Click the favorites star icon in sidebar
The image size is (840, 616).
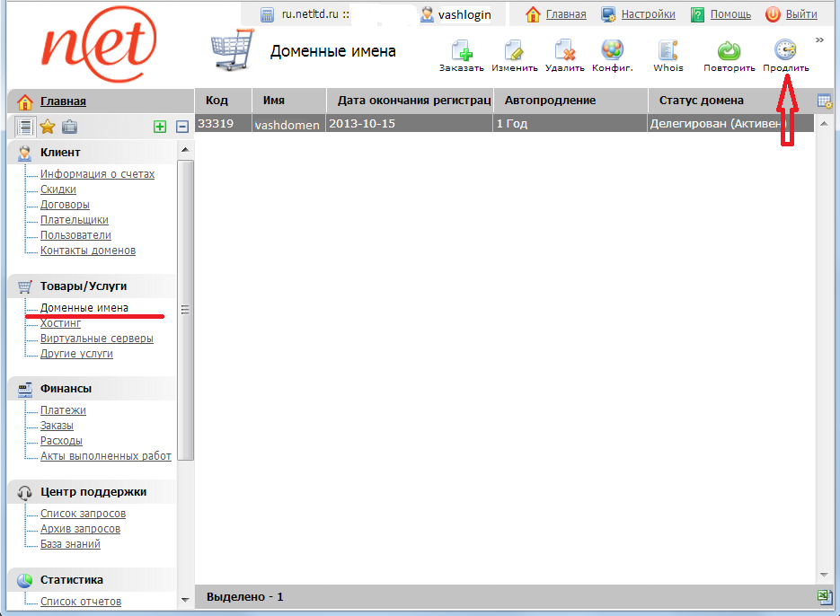48,127
